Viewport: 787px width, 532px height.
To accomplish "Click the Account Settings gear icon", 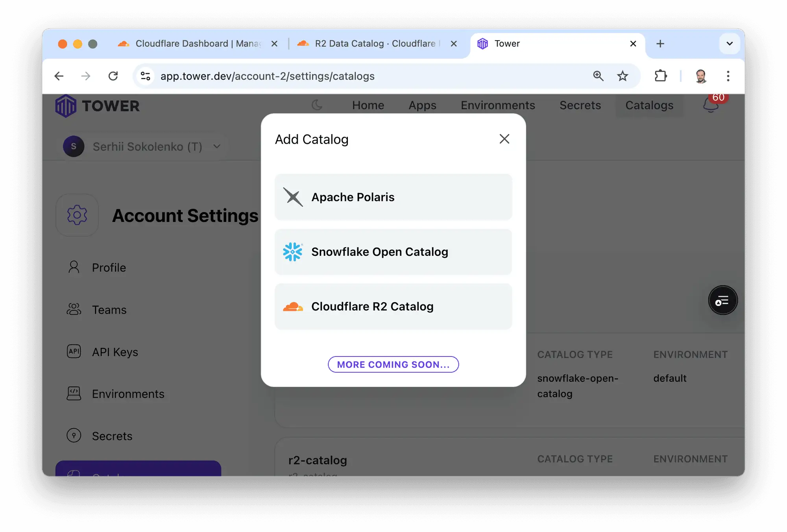I will [x=77, y=215].
